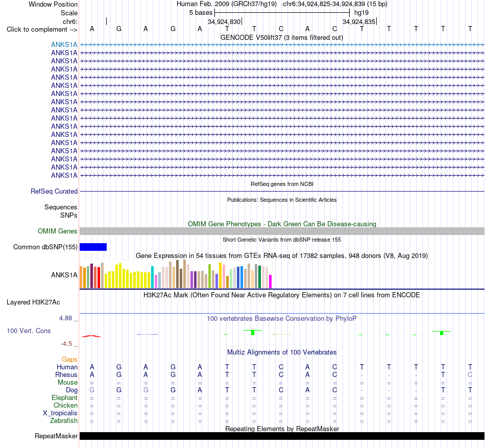Open the OMIM Gene Phenotypes track title
The image size is (485, 448).
[282, 224]
